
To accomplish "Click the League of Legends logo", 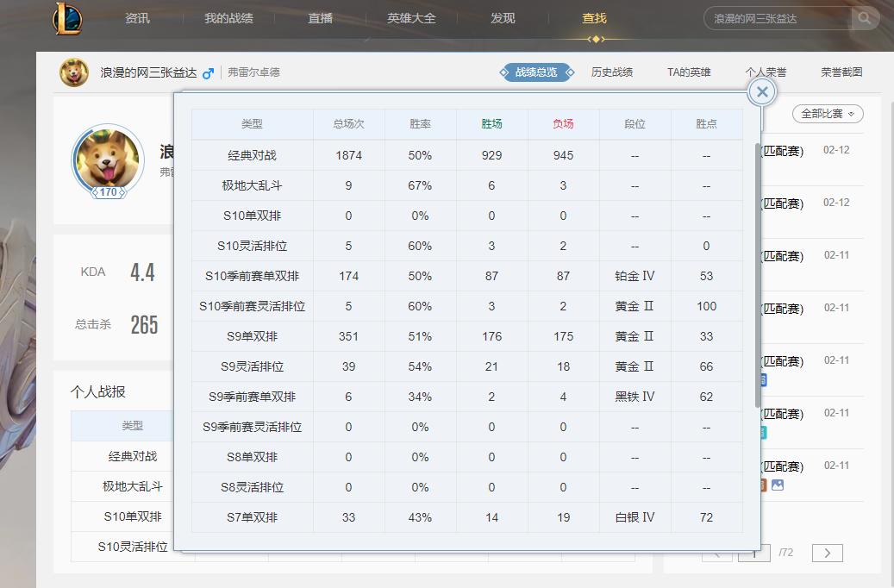I will pyautogui.click(x=69, y=19).
